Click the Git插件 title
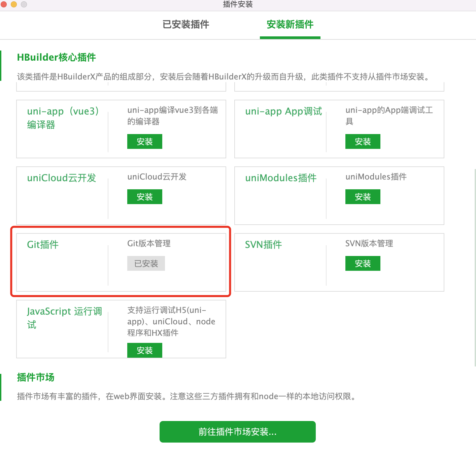The height and width of the screenshot is (452, 476). 43,245
